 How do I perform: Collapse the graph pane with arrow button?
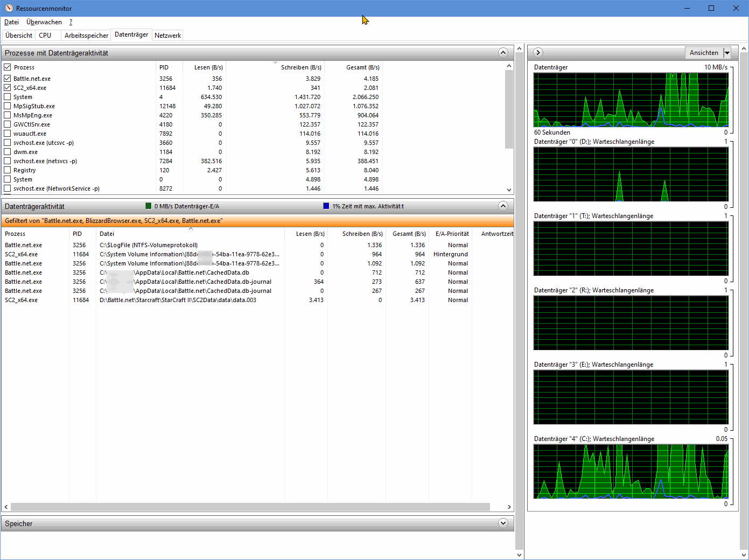click(538, 52)
